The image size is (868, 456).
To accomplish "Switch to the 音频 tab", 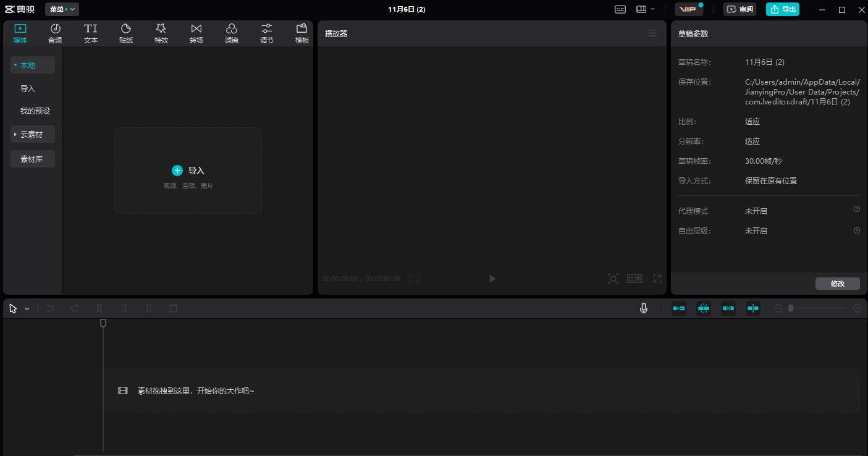I will [x=55, y=33].
